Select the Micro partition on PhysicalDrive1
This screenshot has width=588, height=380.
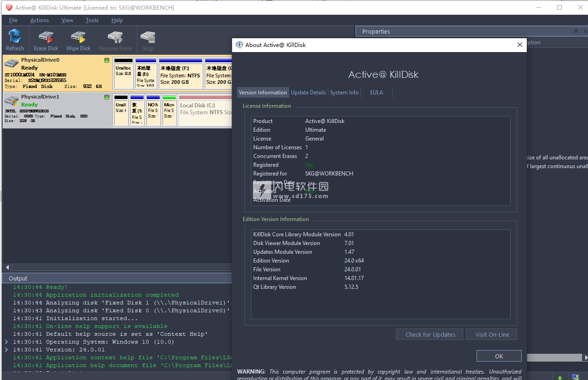coord(169,111)
